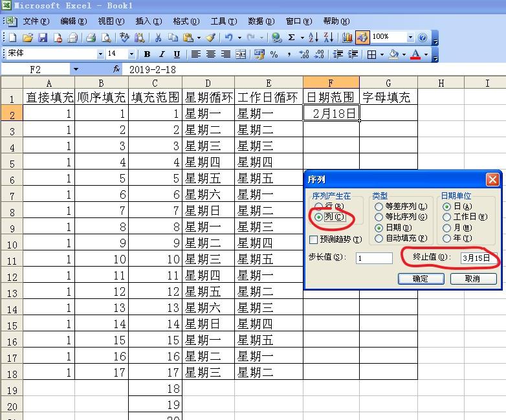Open the 格式(O) menu
The width and height of the screenshot is (506, 420).
pyautogui.click(x=186, y=21)
